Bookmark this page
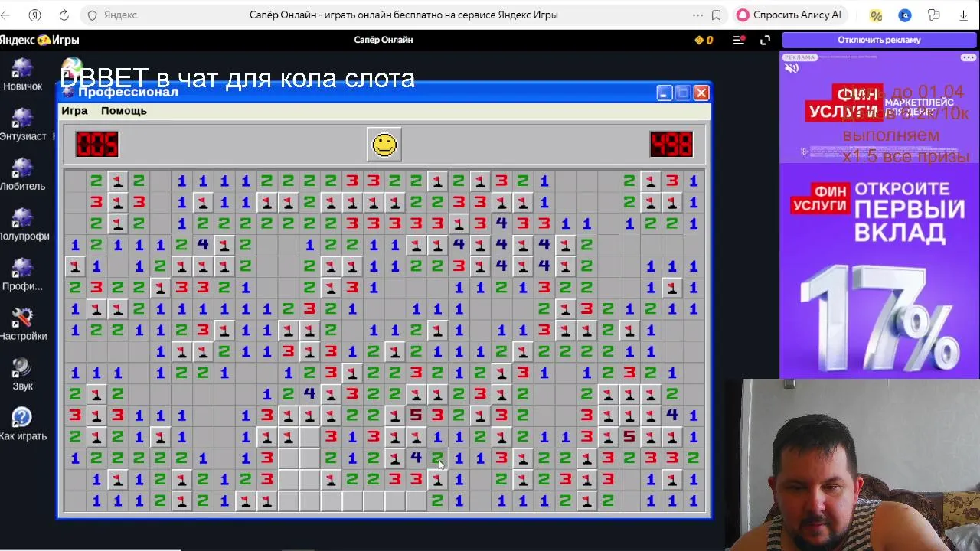This screenshot has width=980, height=551. tap(717, 15)
